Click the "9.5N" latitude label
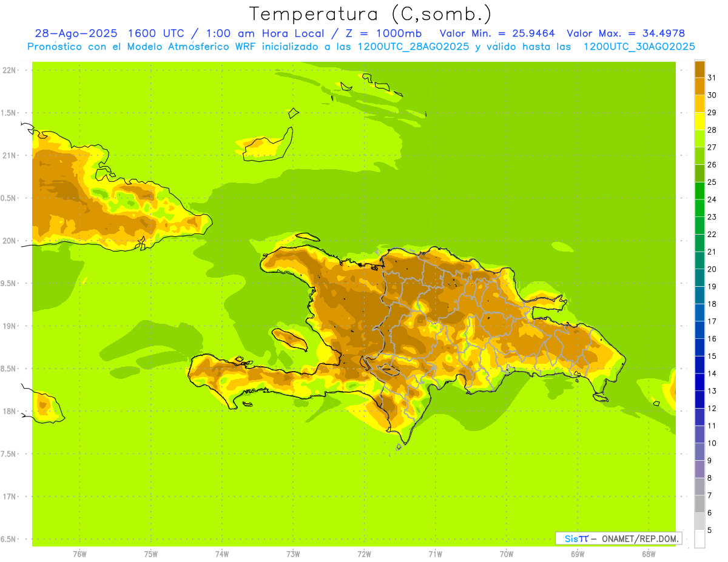Image resolution: width=728 pixels, height=562 pixels. [x=9, y=283]
